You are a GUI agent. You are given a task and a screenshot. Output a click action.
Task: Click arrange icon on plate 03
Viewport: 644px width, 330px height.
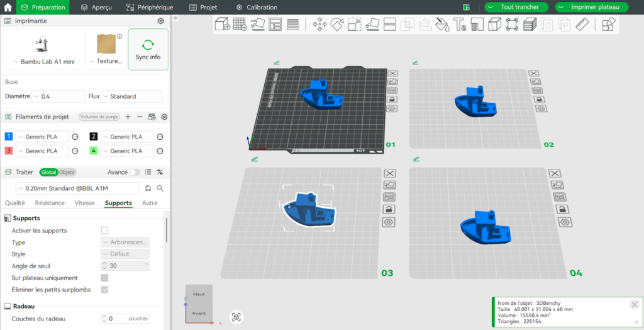point(389,197)
